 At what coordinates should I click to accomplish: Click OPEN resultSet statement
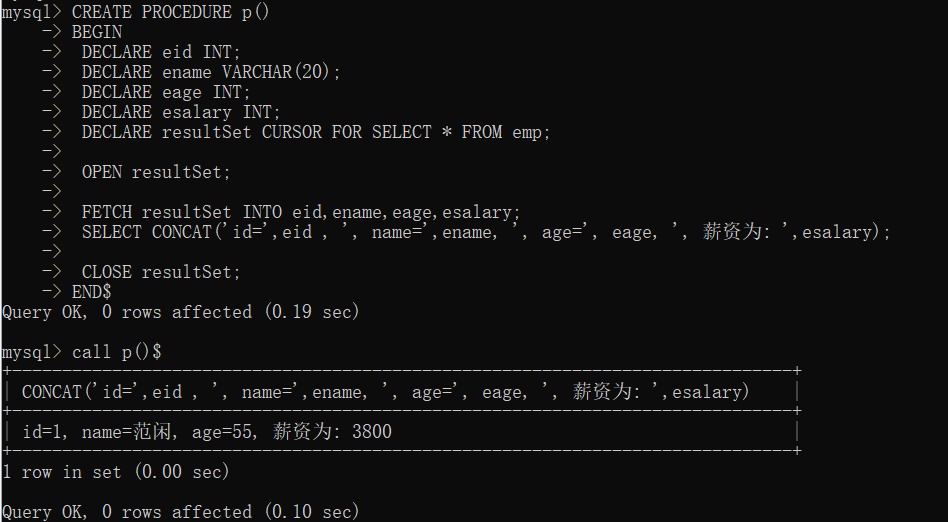[156, 172]
